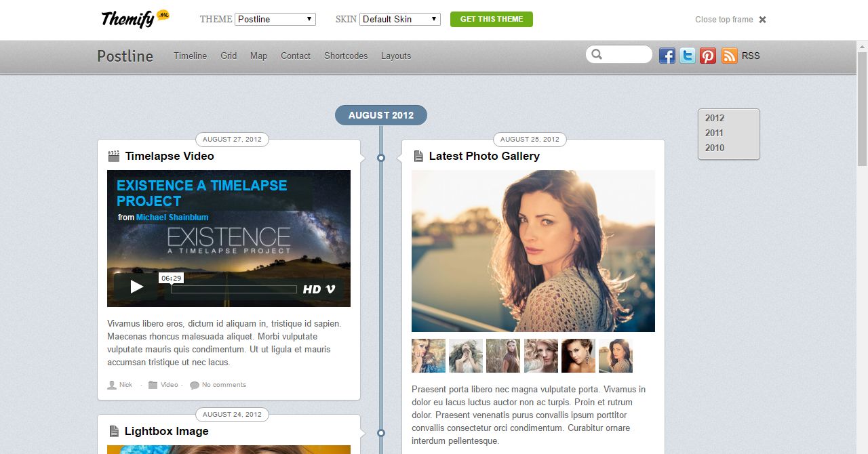Toggle HD quality on the video player
Screen dimensions: 868x454
pyautogui.click(x=312, y=289)
